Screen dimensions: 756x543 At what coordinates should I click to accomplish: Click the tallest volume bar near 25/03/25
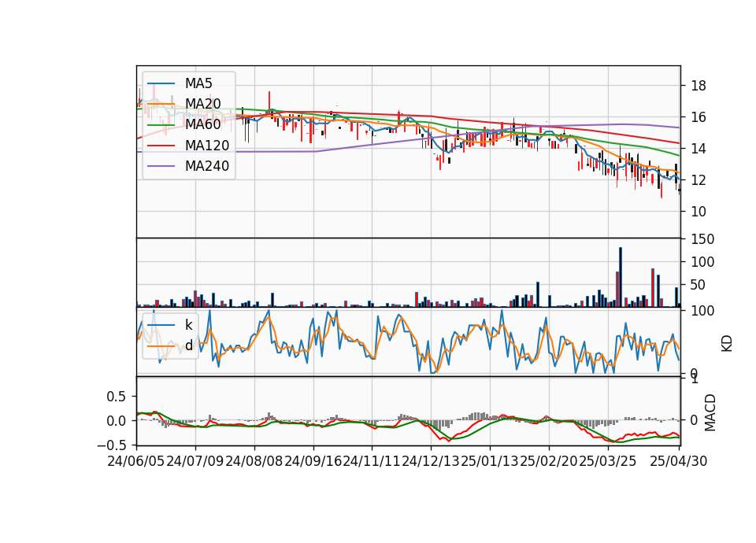click(x=621, y=277)
